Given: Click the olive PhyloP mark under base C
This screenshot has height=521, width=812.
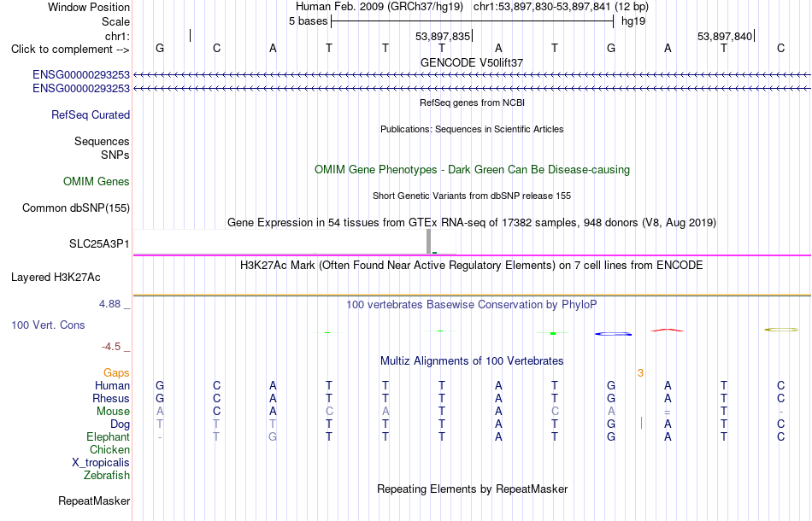Looking at the screenshot, I should pos(781,330).
